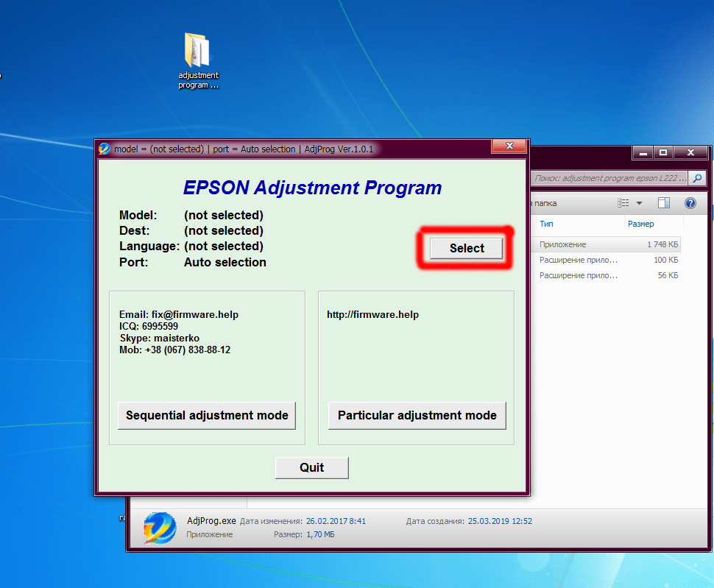
Task: Sort files by the Размер column
Action: tap(640, 223)
